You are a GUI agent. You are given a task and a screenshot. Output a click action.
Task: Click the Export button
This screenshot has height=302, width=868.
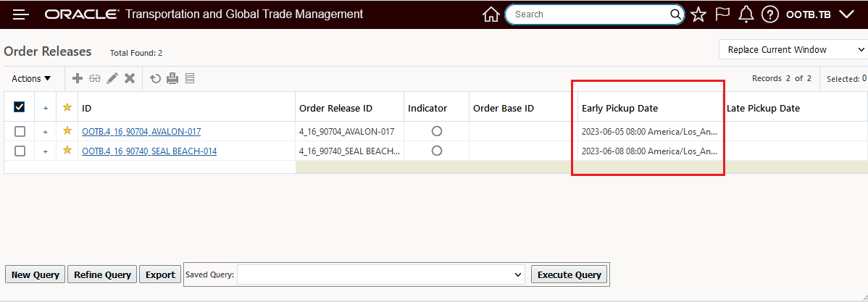pos(161,274)
